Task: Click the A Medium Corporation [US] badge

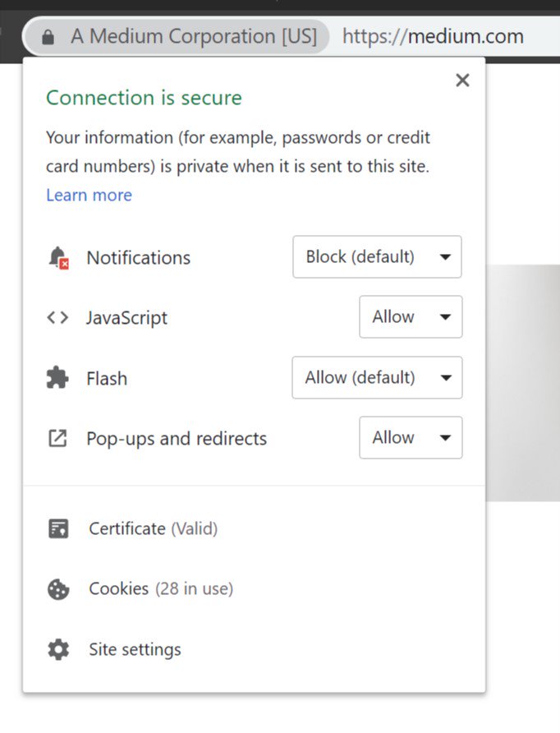Action: tap(177, 36)
